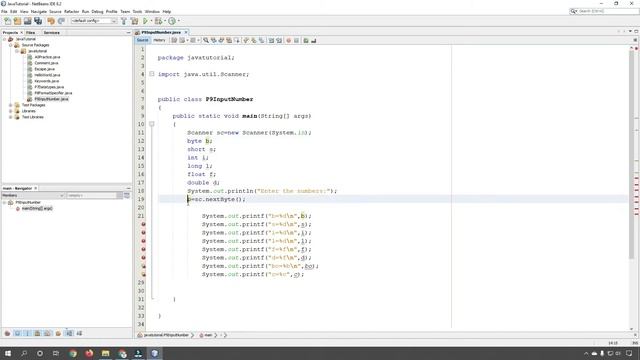Click the main breadcrumb at editor bottom

click(208, 335)
